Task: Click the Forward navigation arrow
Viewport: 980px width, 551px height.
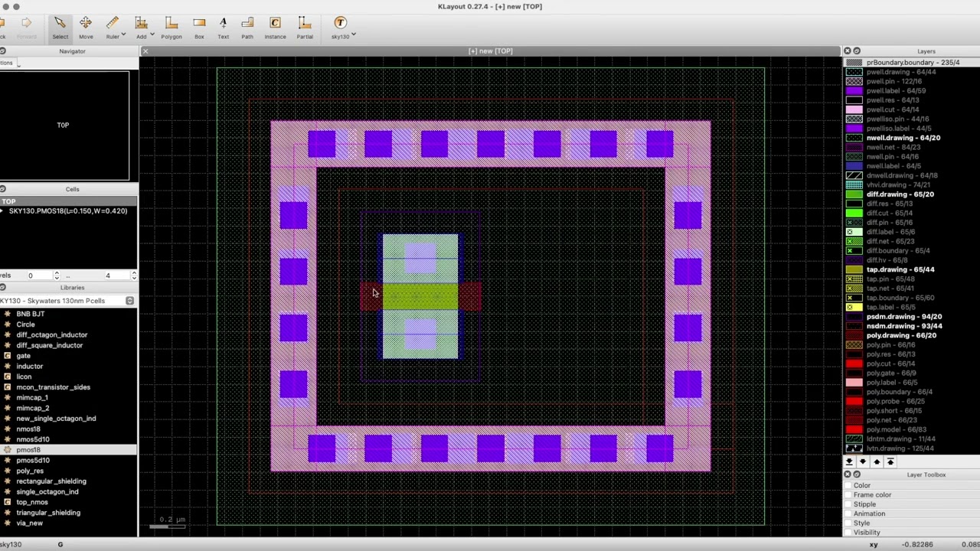Action: click(x=26, y=28)
